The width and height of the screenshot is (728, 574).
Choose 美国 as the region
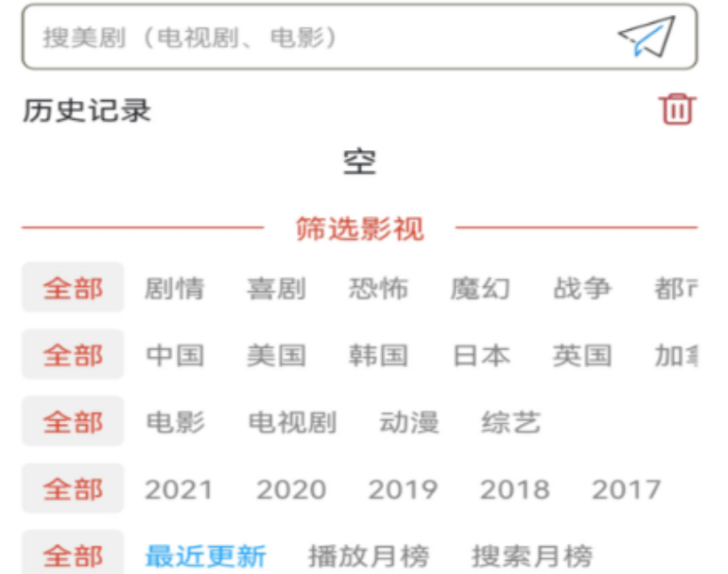pyautogui.click(x=276, y=355)
